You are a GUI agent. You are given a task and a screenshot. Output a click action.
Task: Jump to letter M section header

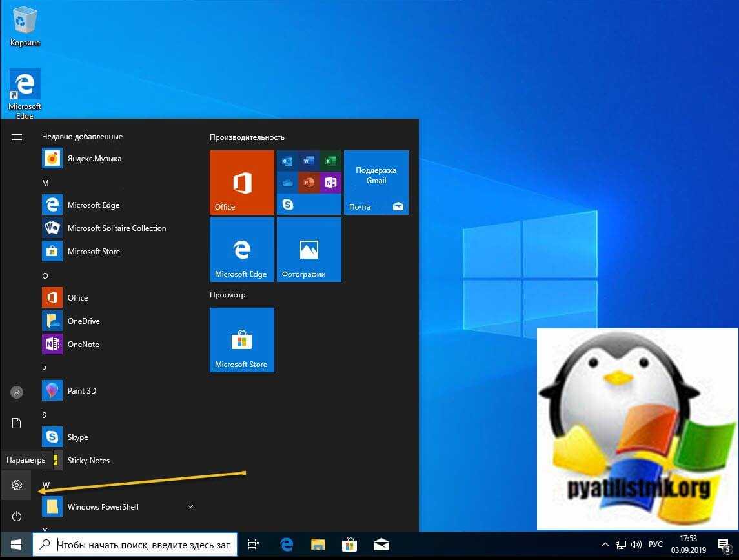point(46,183)
